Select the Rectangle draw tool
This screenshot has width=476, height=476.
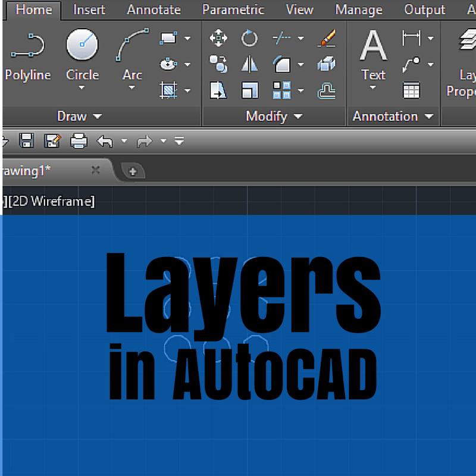pos(168,38)
